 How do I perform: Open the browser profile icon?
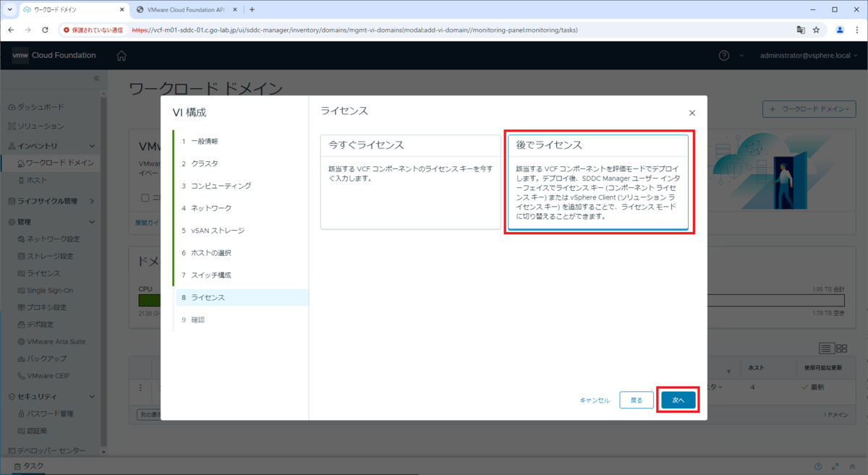(x=840, y=30)
